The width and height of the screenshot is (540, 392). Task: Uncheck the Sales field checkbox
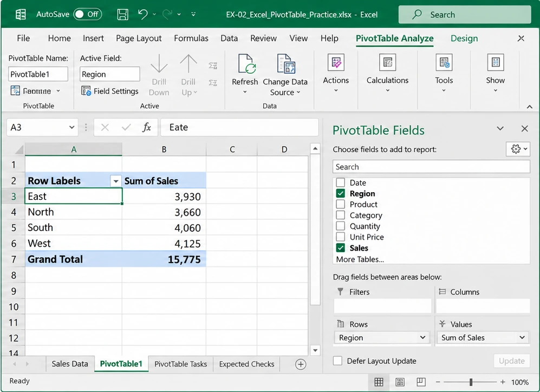pyautogui.click(x=340, y=248)
